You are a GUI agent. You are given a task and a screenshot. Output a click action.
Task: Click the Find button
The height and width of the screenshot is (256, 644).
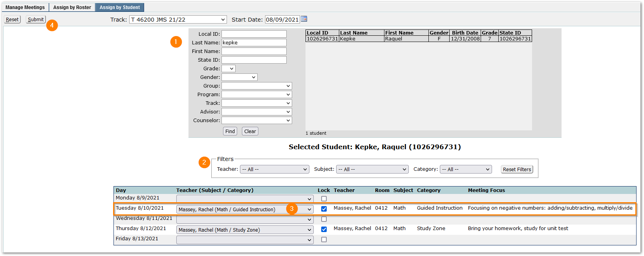click(230, 132)
